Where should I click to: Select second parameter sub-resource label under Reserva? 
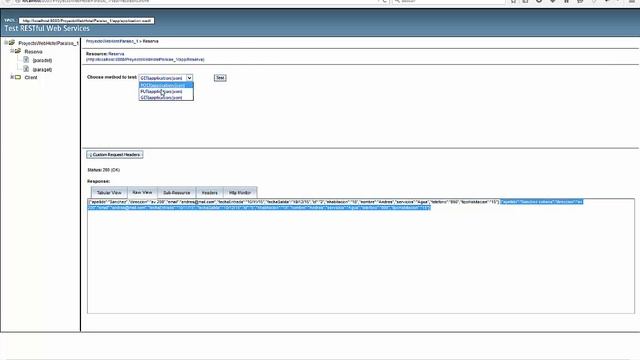coord(42,70)
